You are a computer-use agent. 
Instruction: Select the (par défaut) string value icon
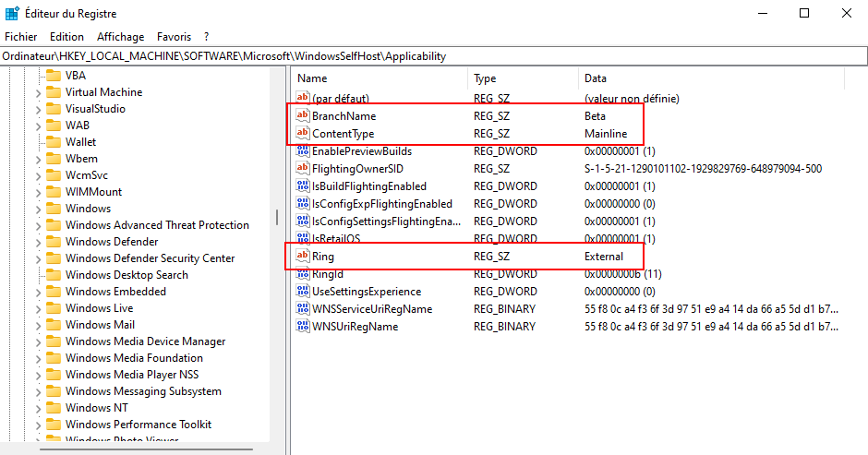[x=302, y=98]
